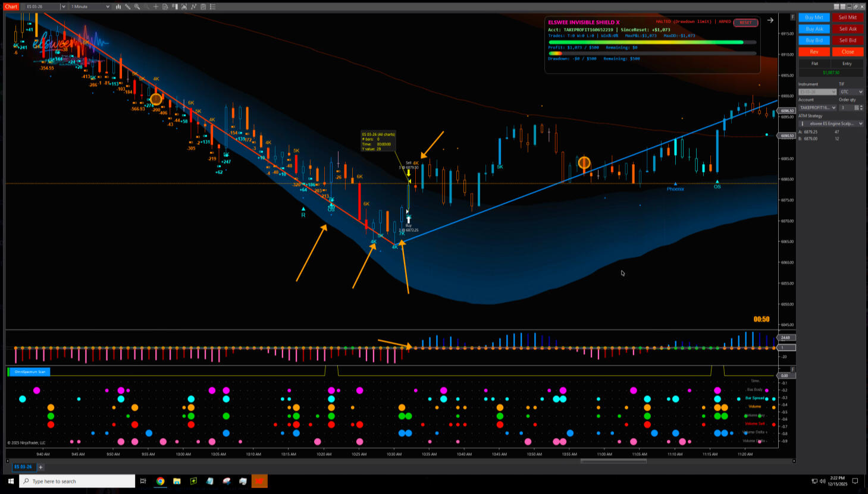Open the bar type chart style icon
Image resolution: width=868 pixels, height=494 pixels.
point(118,7)
